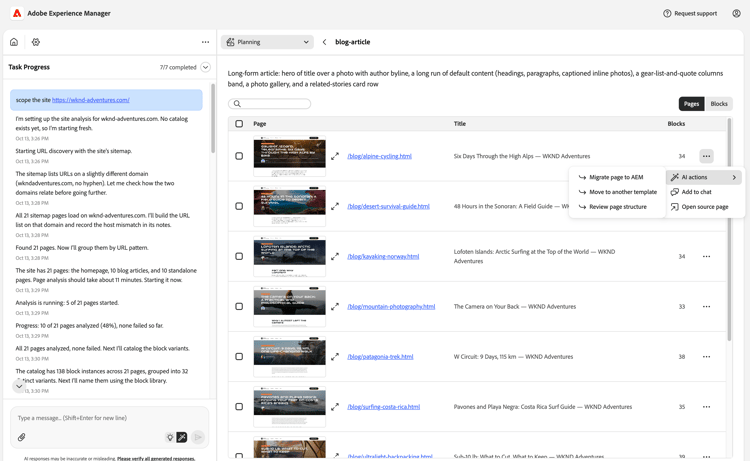Expand preview of patagonia-trek page
Viewport: 750px width, 461px height.
click(335, 357)
